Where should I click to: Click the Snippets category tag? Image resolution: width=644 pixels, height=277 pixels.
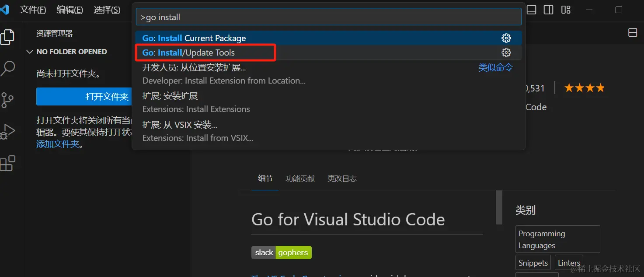click(x=533, y=263)
